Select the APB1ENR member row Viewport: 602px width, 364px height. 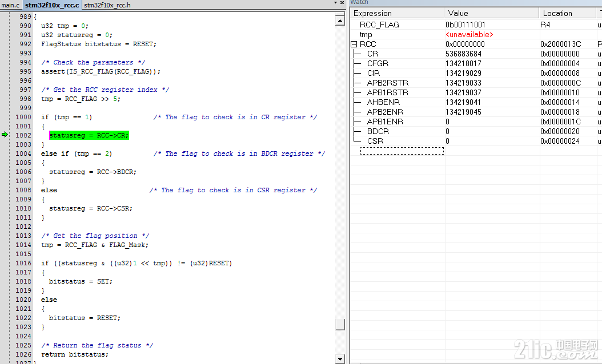(x=385, y=122)
